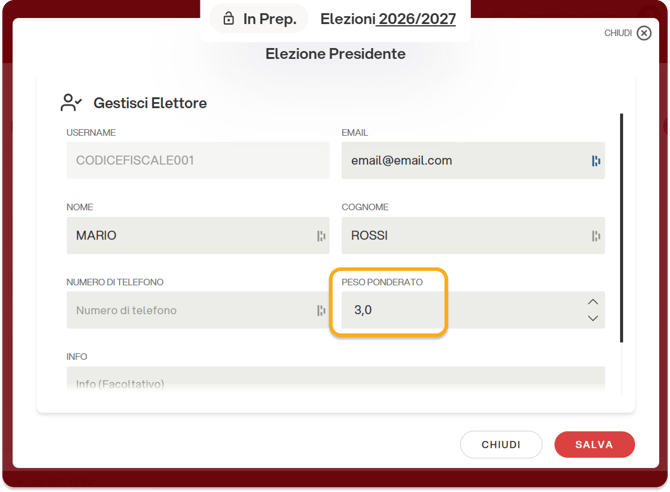
Task: Click the Gestisci Elettore user icon
Action: [71, 103]
